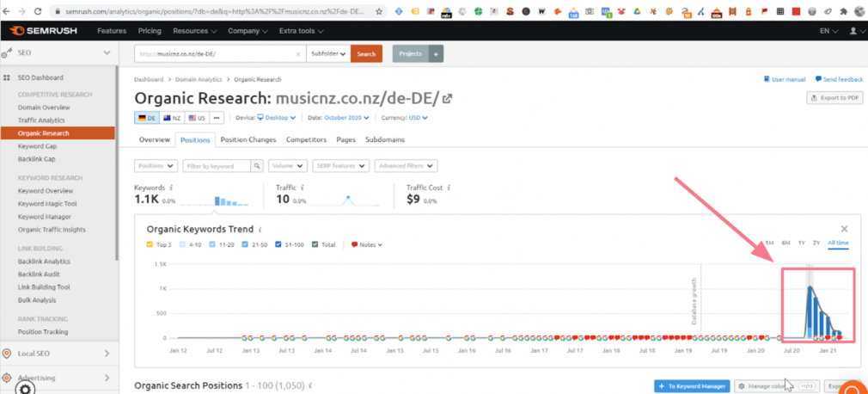Open the Company menu
Viewport: 868px width, 394px height.
(248, 31)
